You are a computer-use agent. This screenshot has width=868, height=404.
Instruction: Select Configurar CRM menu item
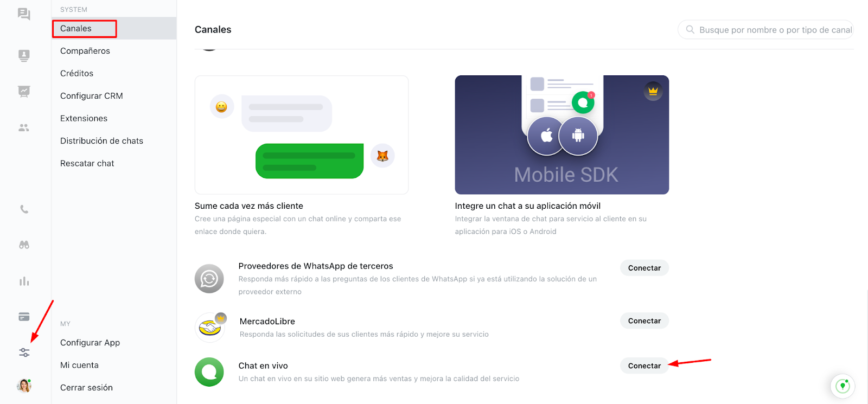[x=92, y=96]
